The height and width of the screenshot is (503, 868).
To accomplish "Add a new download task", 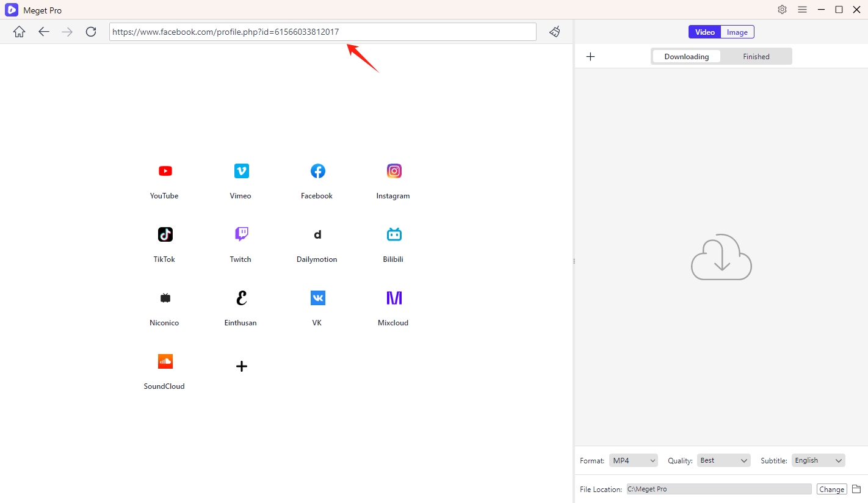I will pyautogui.click(x=590, y=57).
